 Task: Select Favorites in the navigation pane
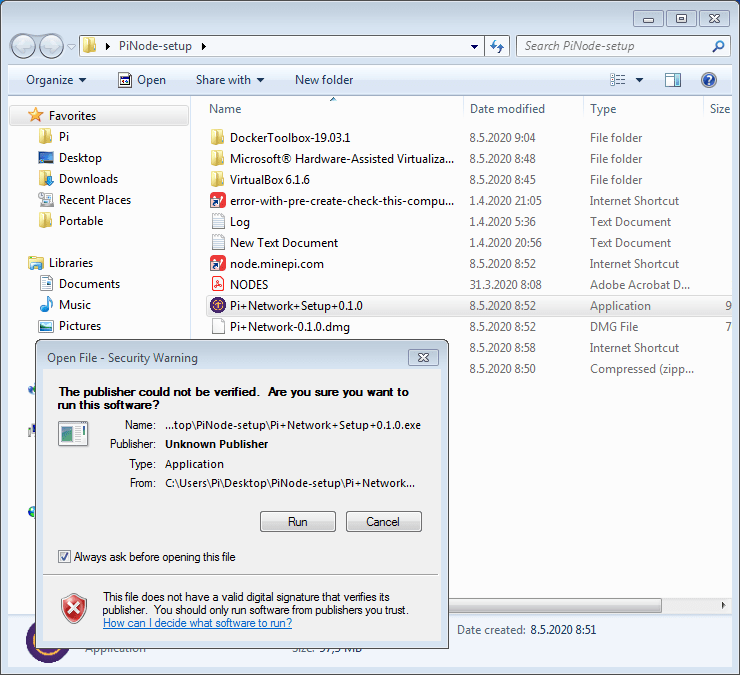click(99, 116)
